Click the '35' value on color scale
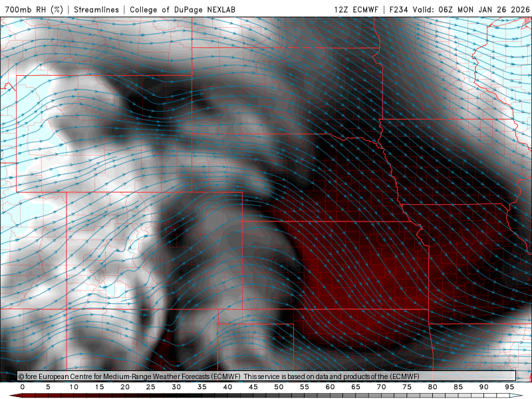 (202, 387)
